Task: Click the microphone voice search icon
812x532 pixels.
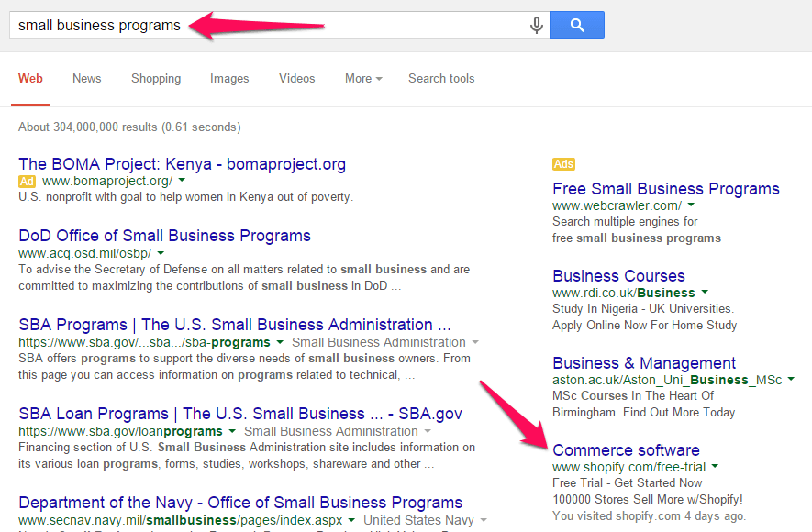Action: point(537,25)
